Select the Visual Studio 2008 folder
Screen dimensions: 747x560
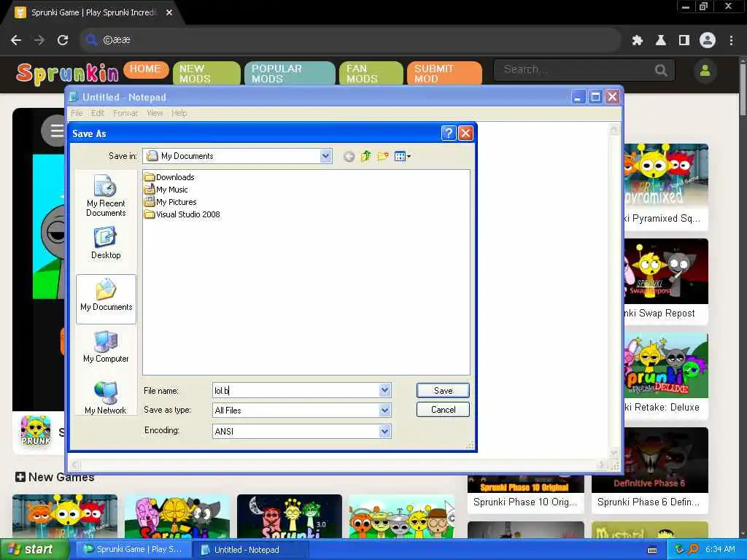pos(182,214)
